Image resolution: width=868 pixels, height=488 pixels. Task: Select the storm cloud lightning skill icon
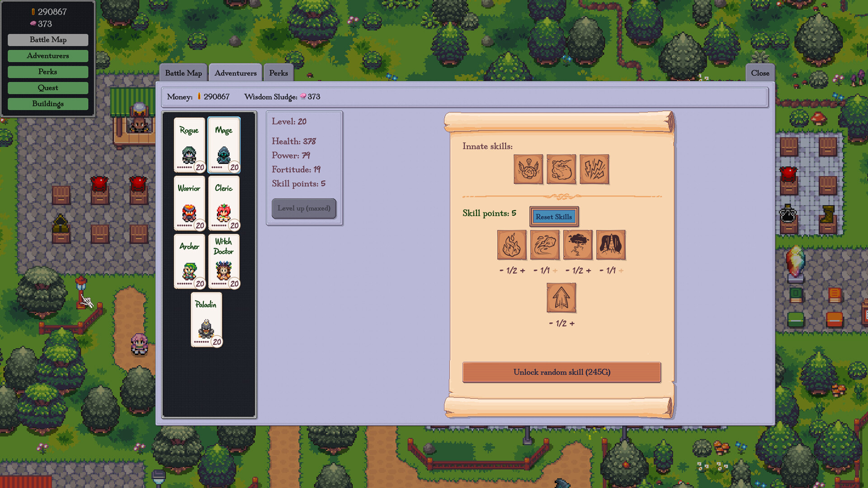point(578,245)
